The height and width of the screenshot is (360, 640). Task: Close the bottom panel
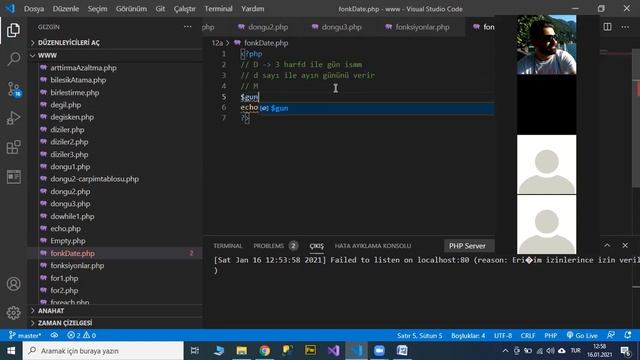pyautogui.click(x=625, y=245)
